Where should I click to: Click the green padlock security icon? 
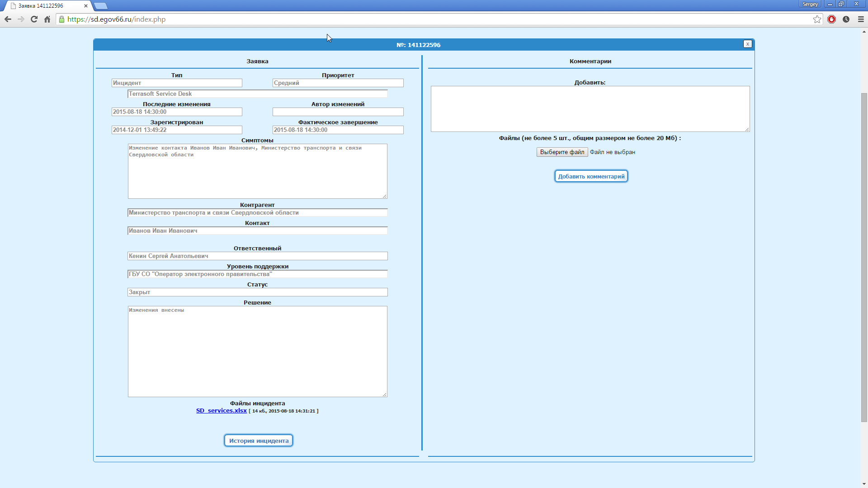61,19
